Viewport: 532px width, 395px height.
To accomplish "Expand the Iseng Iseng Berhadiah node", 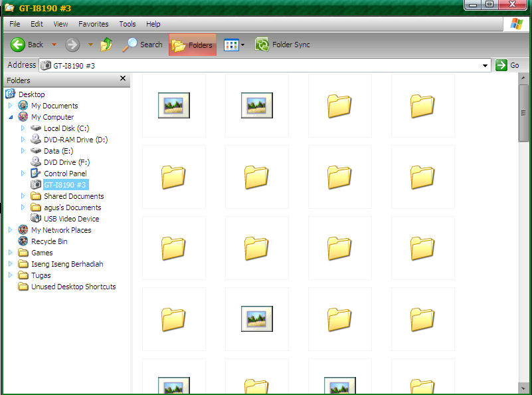I will (10, 264).
